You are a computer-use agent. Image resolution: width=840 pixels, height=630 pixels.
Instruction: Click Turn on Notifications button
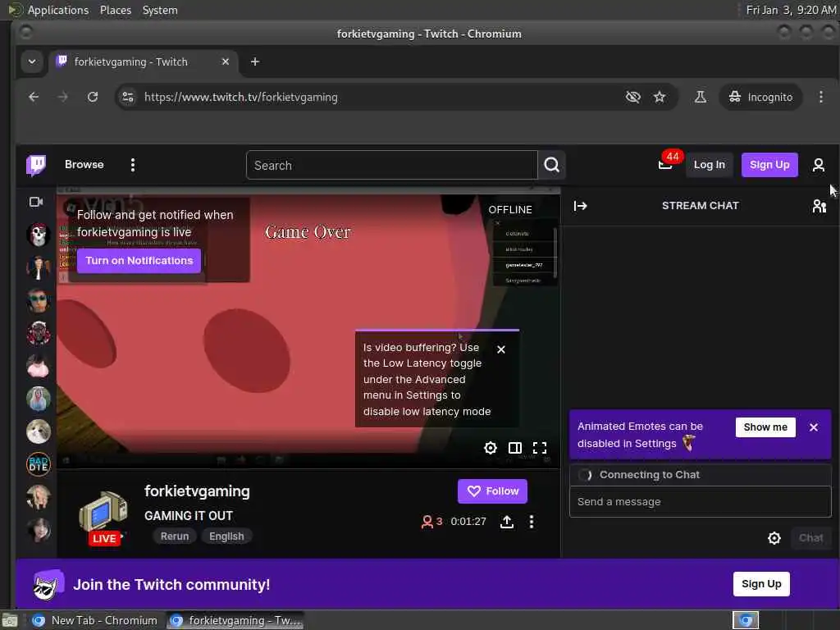click(x=139, y=261)
